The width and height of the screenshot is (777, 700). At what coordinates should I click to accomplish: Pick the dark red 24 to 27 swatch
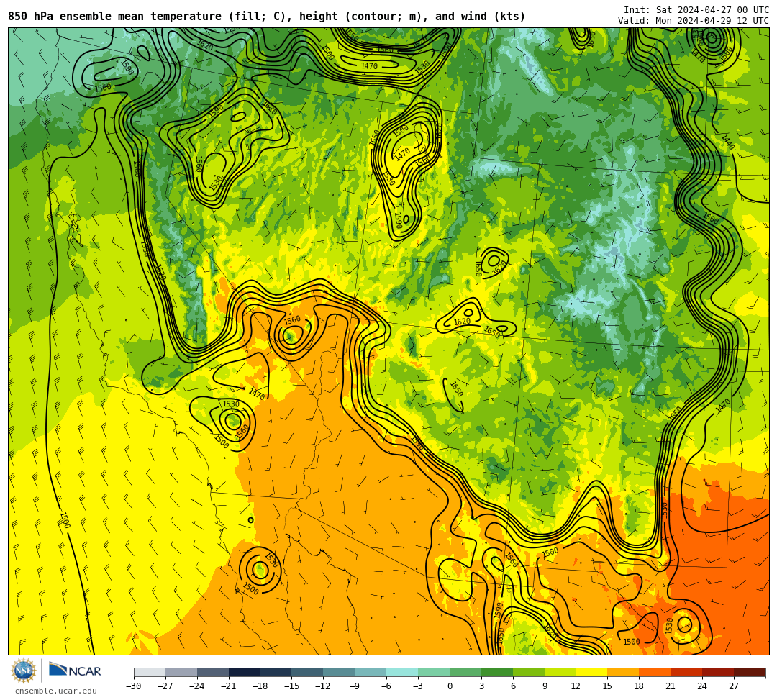[719, 672]
